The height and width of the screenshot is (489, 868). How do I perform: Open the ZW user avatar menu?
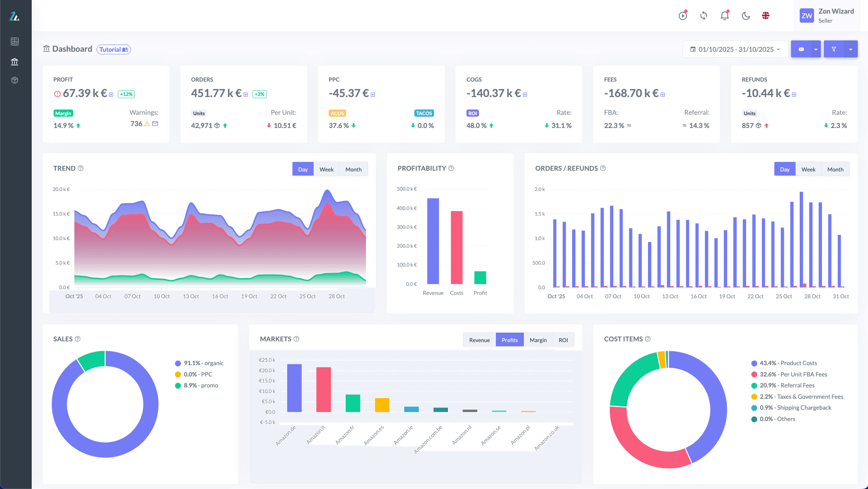[x=806, y=16]
